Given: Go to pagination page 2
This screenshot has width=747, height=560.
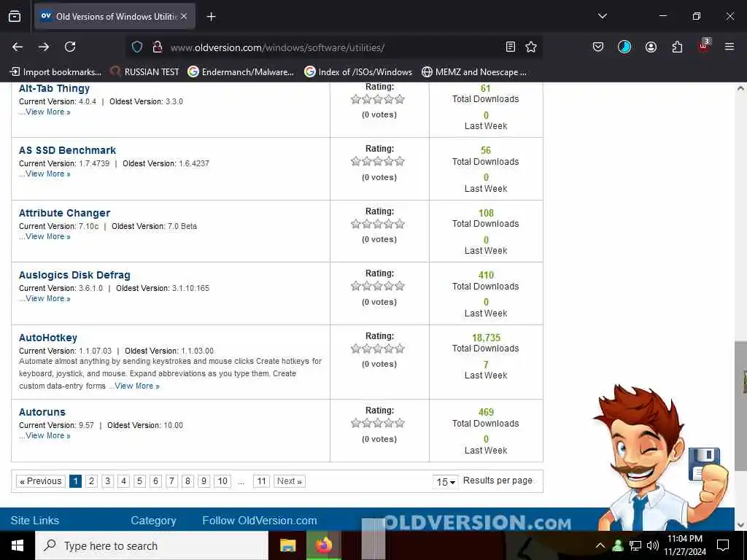Looking at the screenshot, I should (x=91, y=481).
